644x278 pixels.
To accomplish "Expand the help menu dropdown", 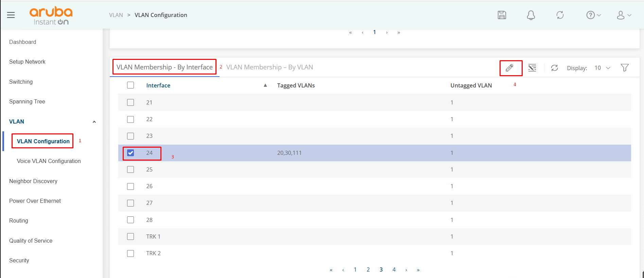I will point(593,15).
